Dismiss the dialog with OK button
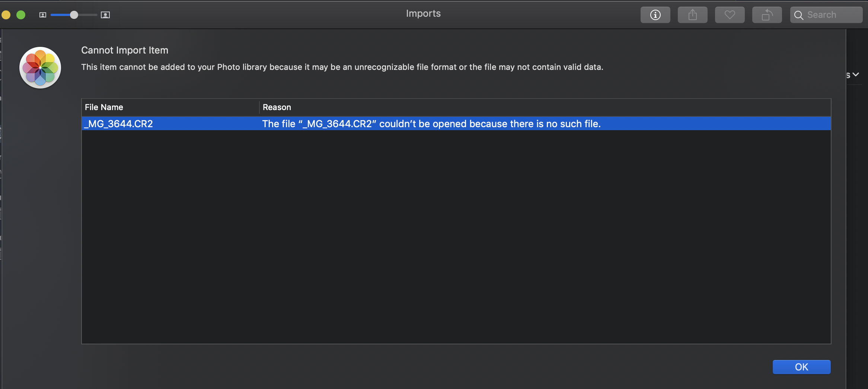 click(x=801, y=367)
